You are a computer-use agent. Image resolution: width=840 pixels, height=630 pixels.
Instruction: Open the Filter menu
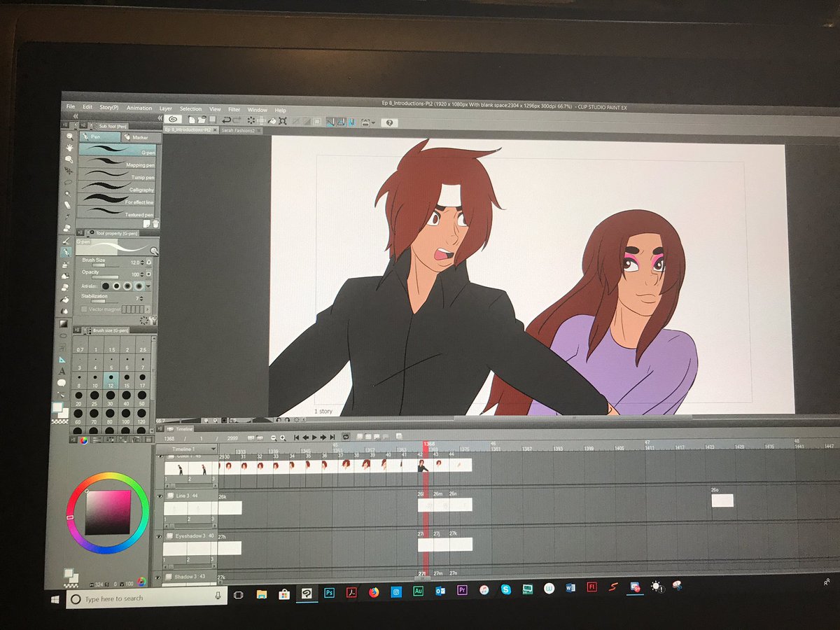pos(234,109)
